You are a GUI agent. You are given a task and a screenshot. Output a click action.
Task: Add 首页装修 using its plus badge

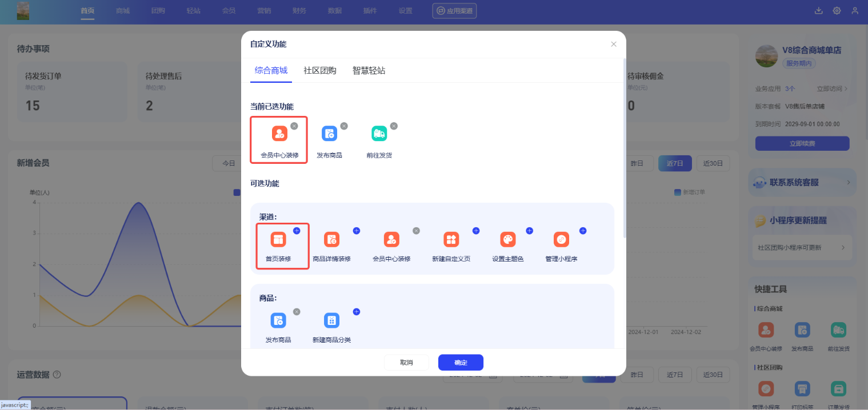click(297, 231)
